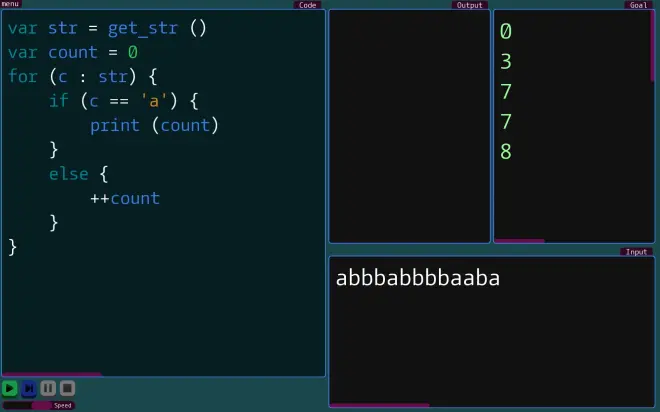Click inside the empty Output panel
This screenshot has width=660, height=412.
tap(409, 125)
